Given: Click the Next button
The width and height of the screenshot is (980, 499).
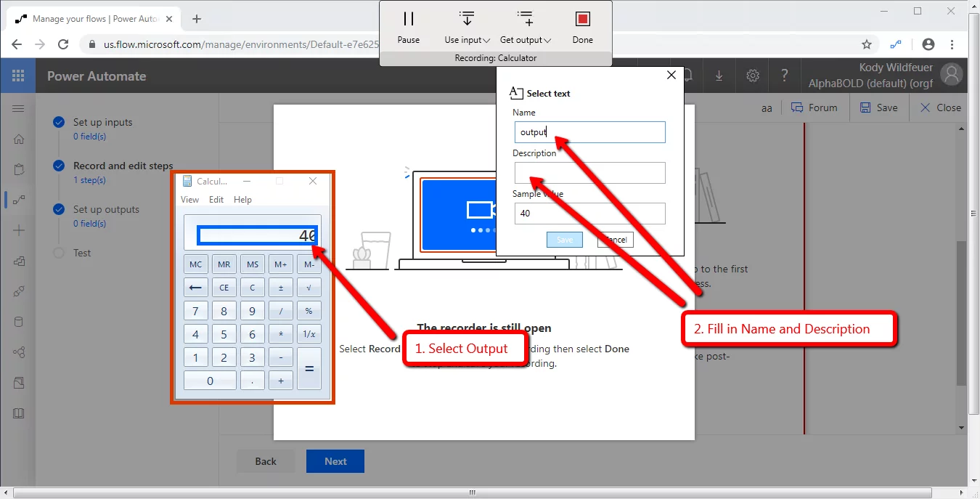Looking at the screenshot, I should coord(335,461).
